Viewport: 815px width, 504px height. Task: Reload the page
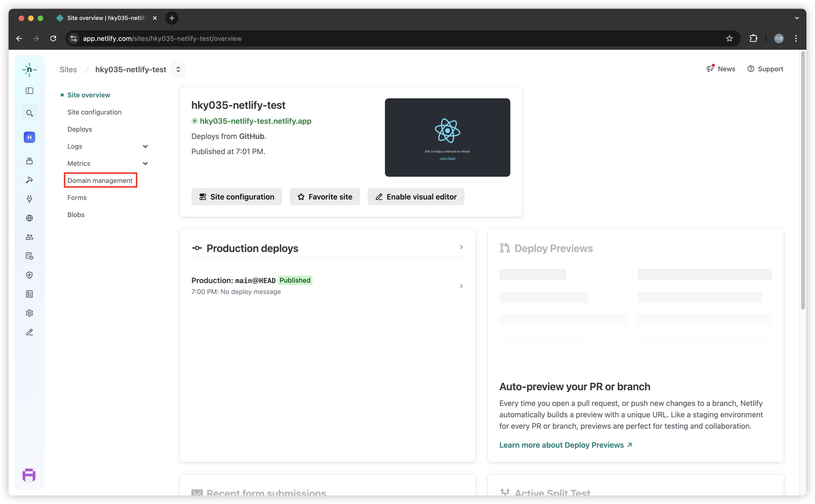pos(53,38)
